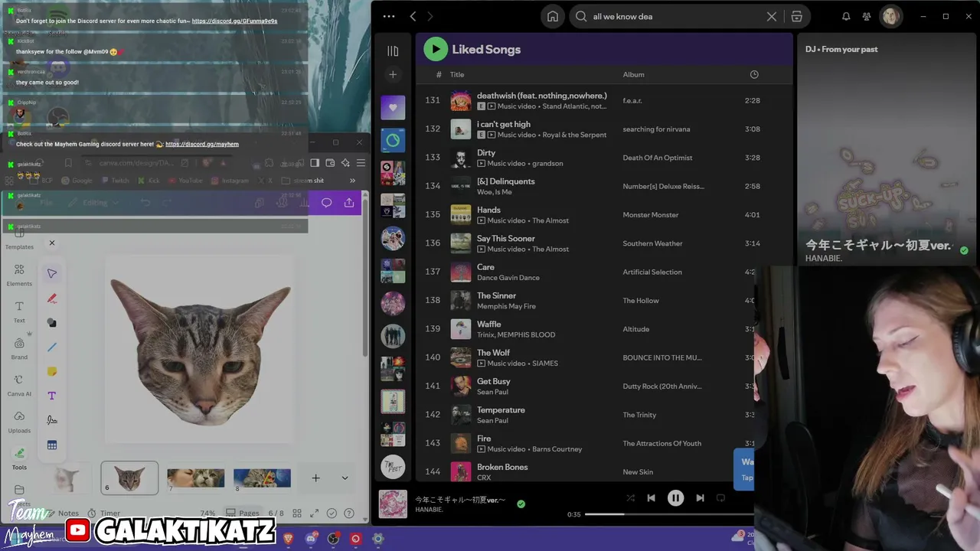Toggle repeat in Spotify player

pyautogui.click(x=720, y=497)
